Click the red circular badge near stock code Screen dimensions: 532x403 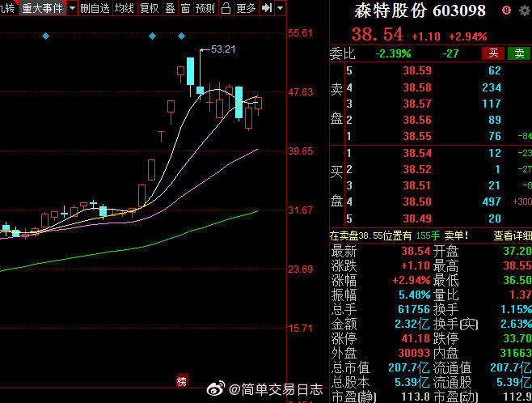(x=505, y=11)
